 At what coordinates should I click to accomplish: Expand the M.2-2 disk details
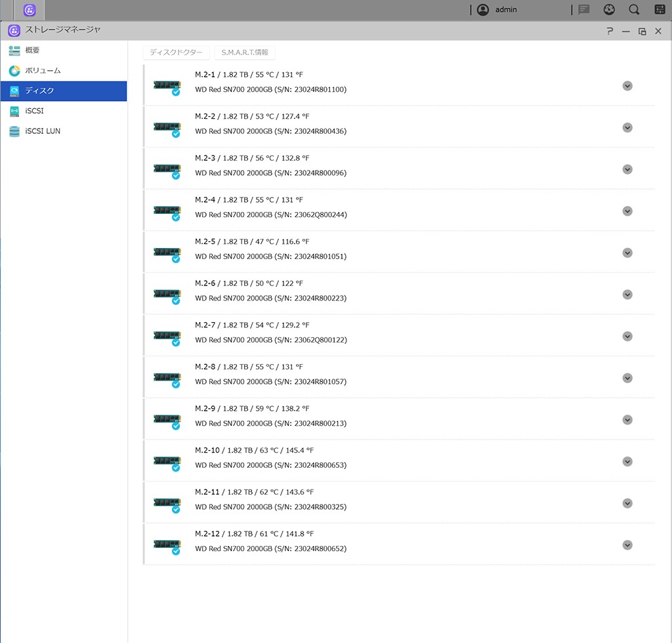click(627, 128)
